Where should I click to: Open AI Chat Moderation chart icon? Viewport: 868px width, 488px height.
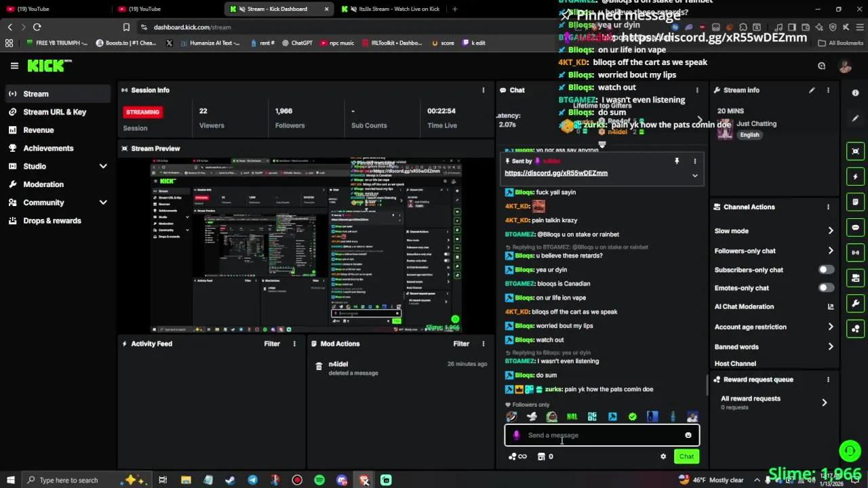831,307
